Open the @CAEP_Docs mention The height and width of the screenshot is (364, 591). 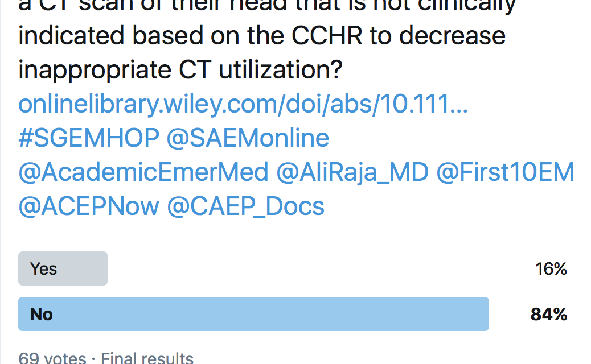[245, 206]
